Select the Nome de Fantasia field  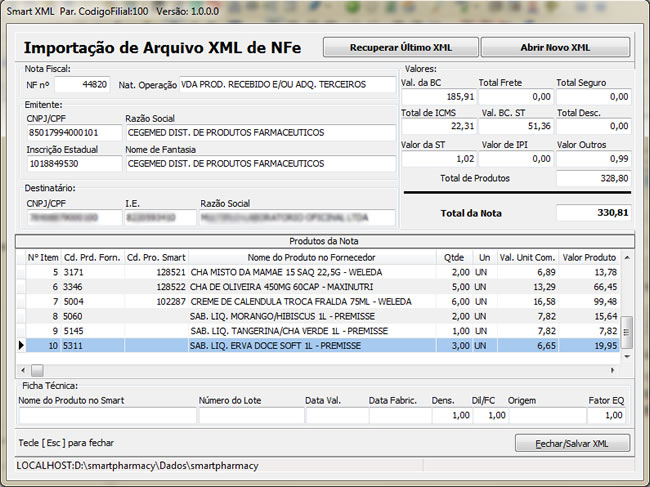pyautogui.click(x=260, y=164)
